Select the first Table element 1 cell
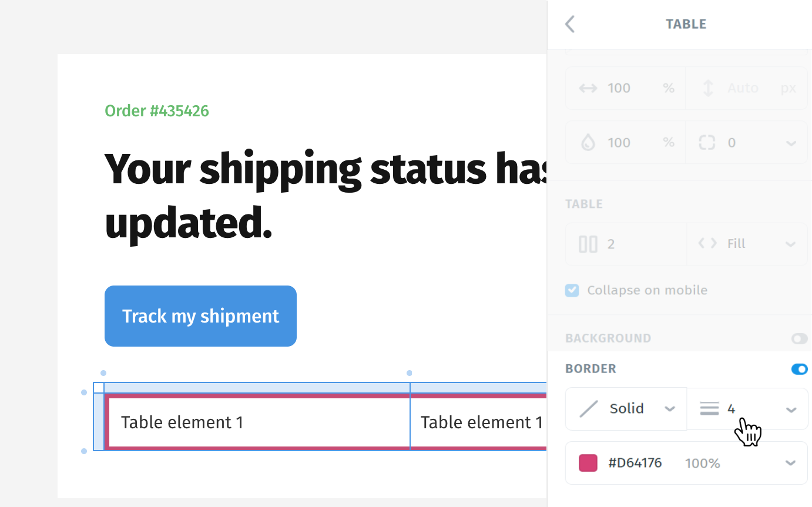Screen dimensions: 812x507 (x=182, y=422)
